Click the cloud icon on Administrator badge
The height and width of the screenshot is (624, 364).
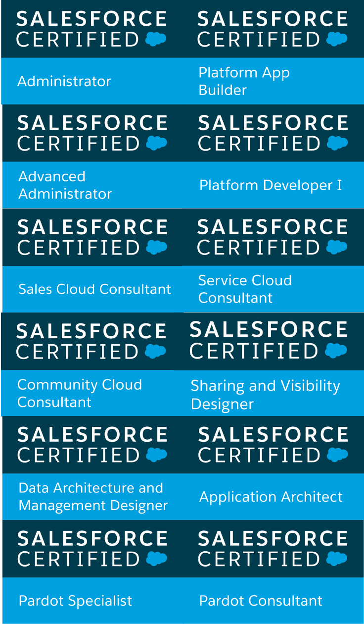coord(156,39)
